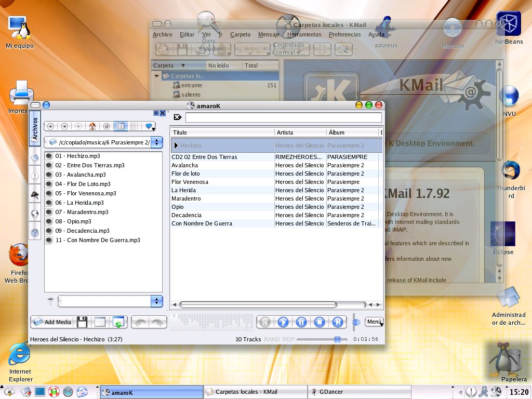Go up one folder in amaroK file browser
Viewport: 532px width, 399px height.
coord(50,126)
